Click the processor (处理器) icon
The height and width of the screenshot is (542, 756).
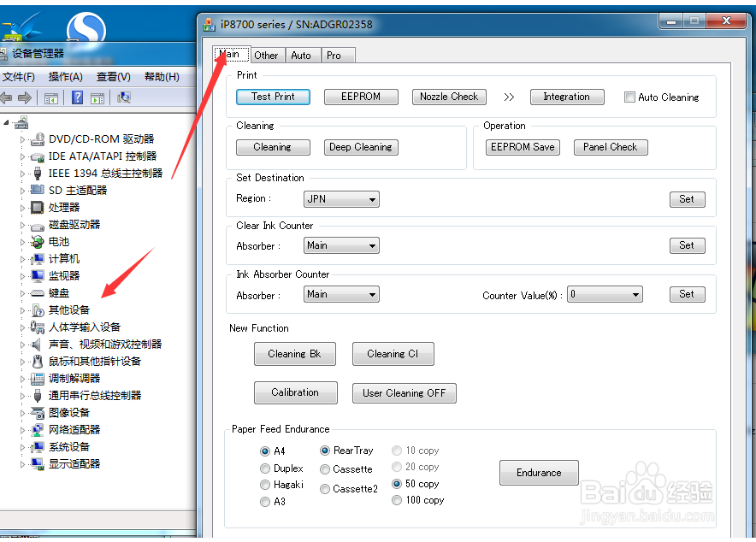[37, 208]
